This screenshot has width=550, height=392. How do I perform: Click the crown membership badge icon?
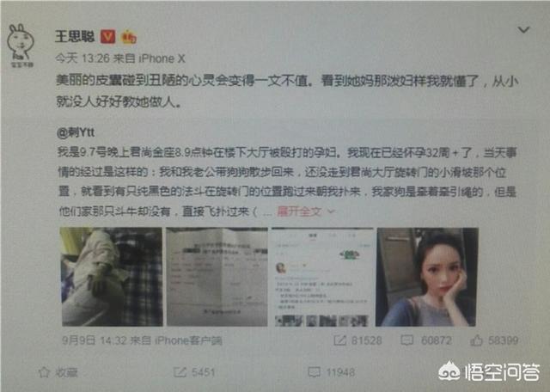point(129,37)
